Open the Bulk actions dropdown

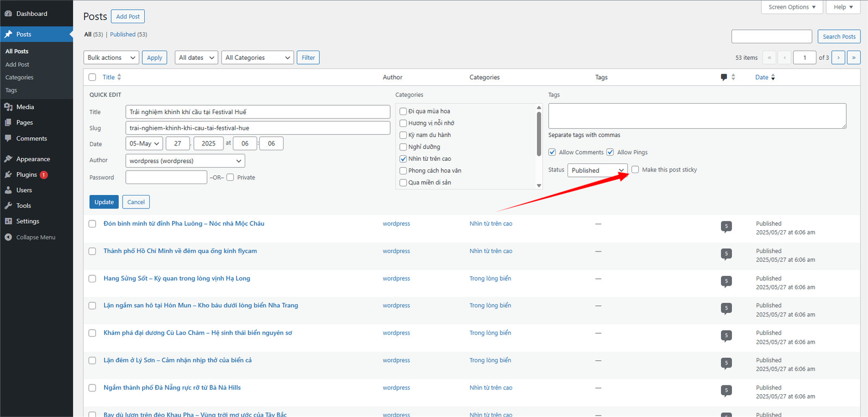tap(111, 58)
